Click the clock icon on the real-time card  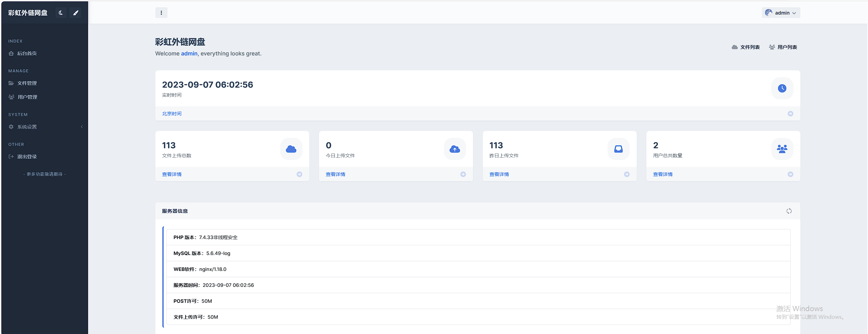click(x=782, y=88)
